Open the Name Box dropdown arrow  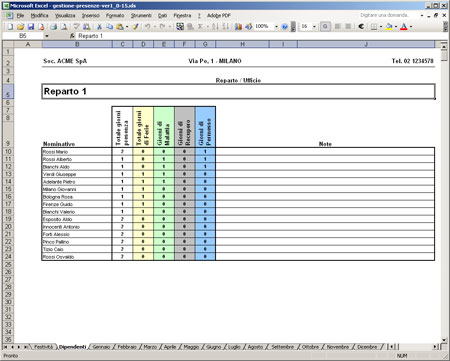coord(47,36)
